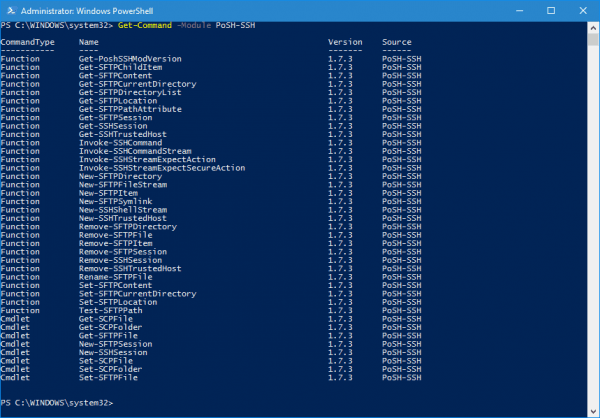Click the 'CommandType' column header
The width and height of the screenshot is (600, 418).
(28, 42)
